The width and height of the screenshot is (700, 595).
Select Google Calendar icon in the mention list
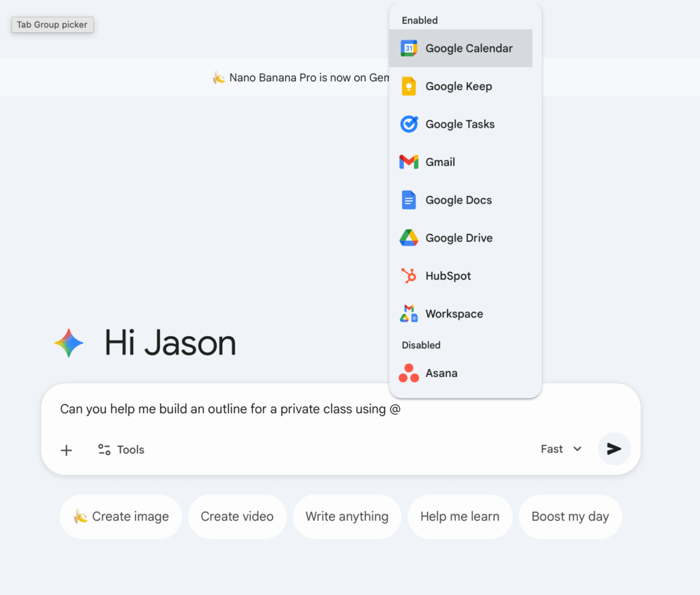coord(409,49)
